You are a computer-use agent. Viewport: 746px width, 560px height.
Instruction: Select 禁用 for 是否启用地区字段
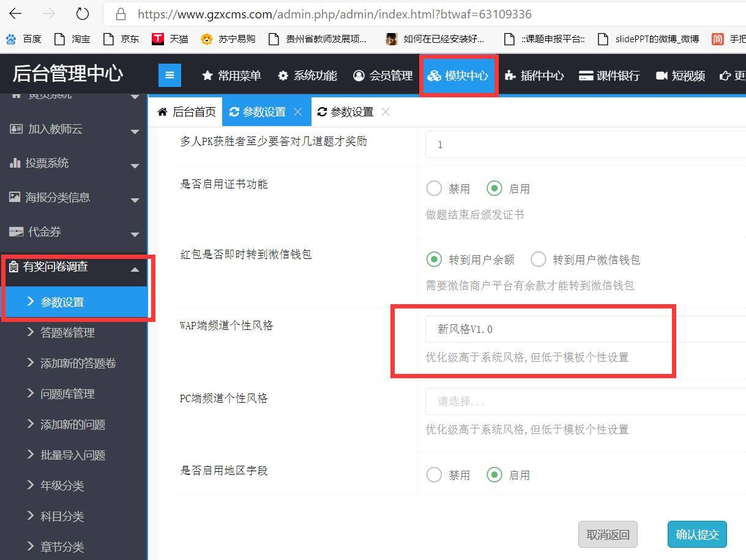point(434,474)
